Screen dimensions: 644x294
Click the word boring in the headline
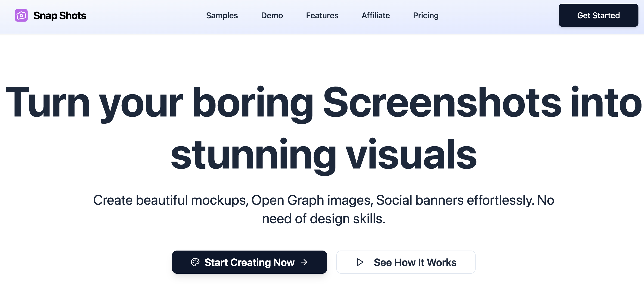[253, 102]
